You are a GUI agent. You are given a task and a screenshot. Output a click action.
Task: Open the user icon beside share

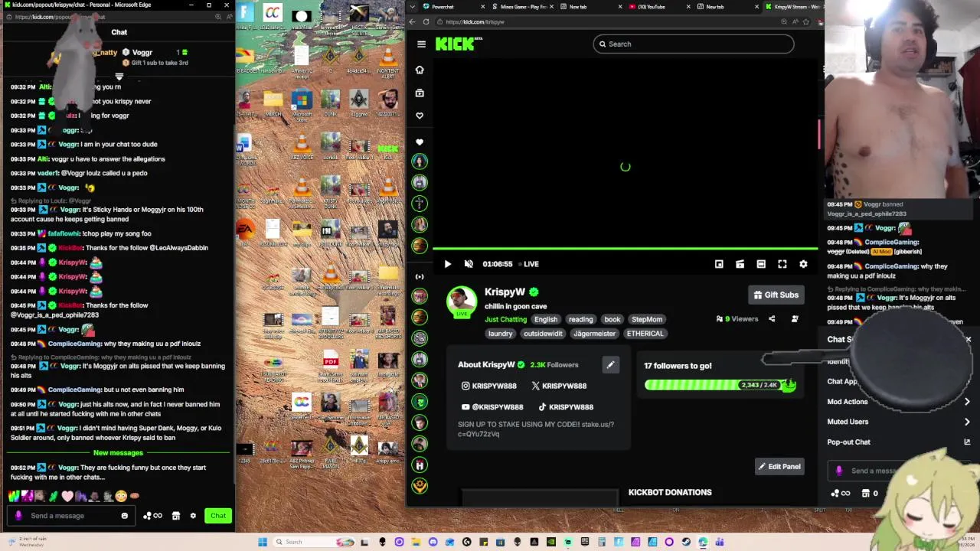tap(795, 319)
